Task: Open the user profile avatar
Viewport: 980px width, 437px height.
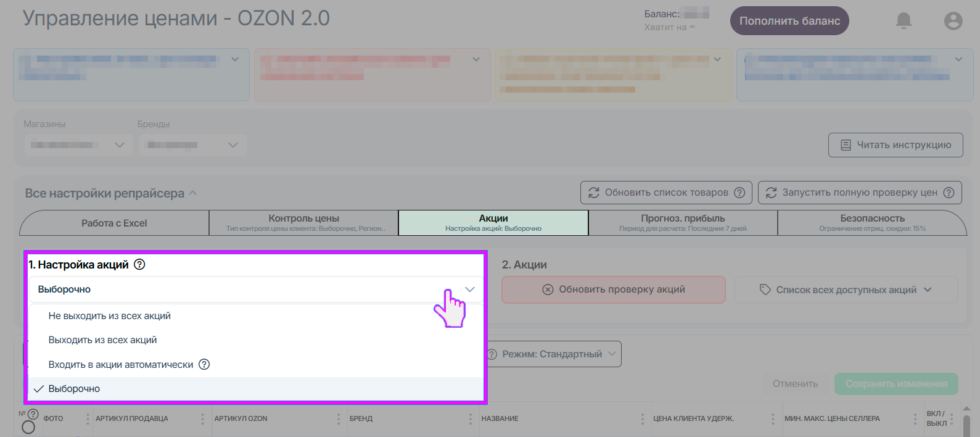Action: 953,21
